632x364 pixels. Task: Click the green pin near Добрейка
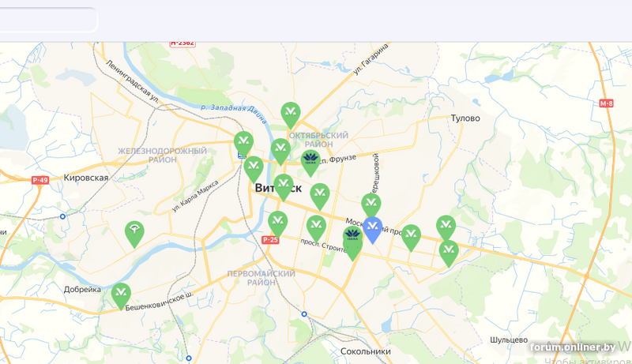[121, 295]
